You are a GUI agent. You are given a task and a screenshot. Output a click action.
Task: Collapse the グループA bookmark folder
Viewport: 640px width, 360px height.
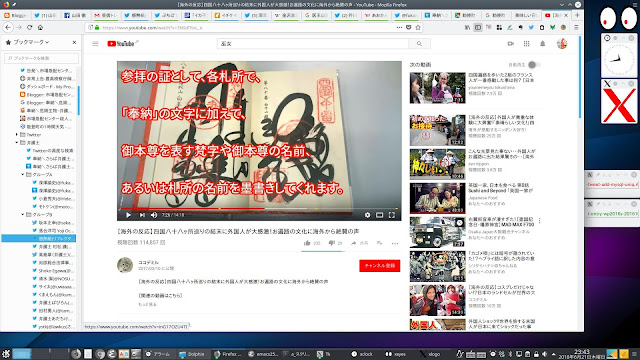[x=22, y=174]
